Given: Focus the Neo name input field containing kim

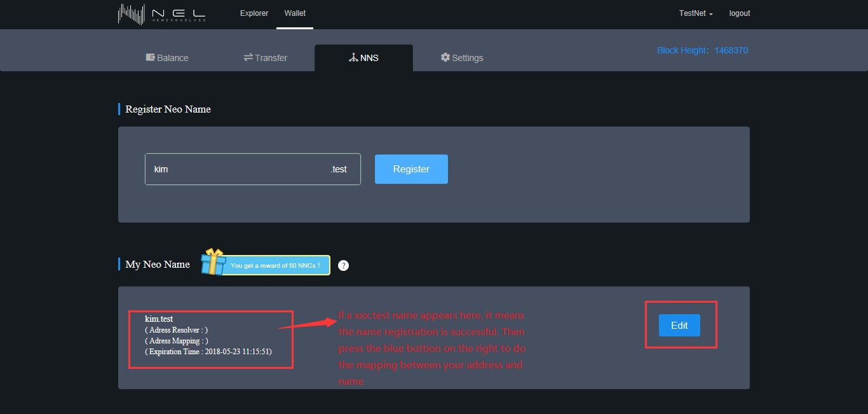Looking at the screenshot, I should tap(253, 169).
